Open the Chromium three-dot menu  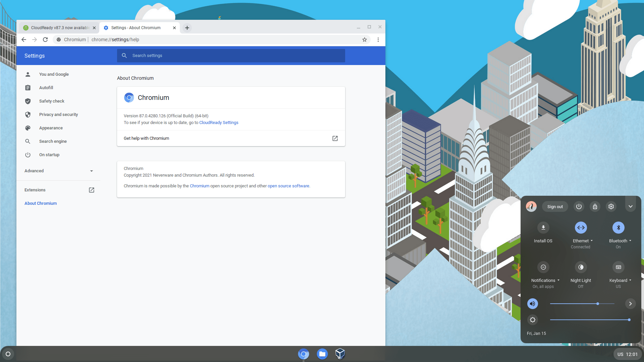(378, 40)
